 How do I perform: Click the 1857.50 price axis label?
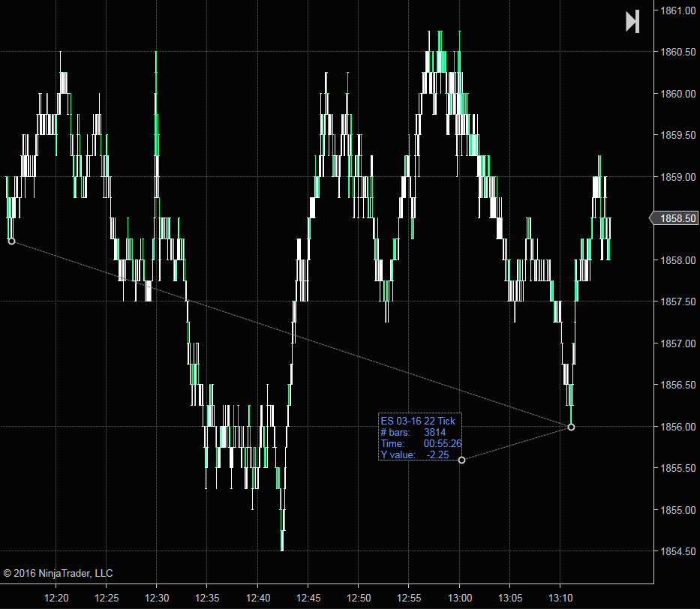(677, 301)
